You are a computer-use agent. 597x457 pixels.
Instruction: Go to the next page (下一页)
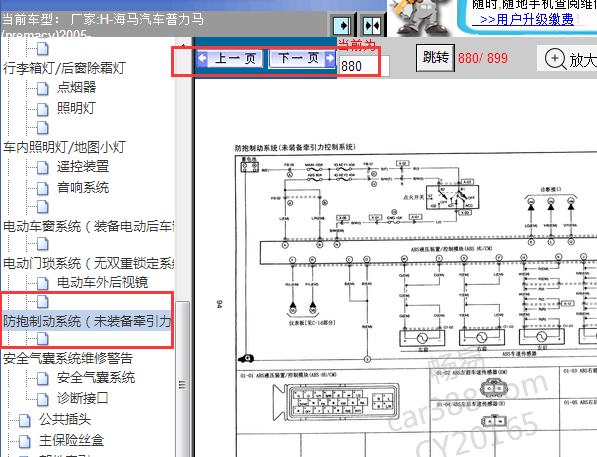pos(302,59)
